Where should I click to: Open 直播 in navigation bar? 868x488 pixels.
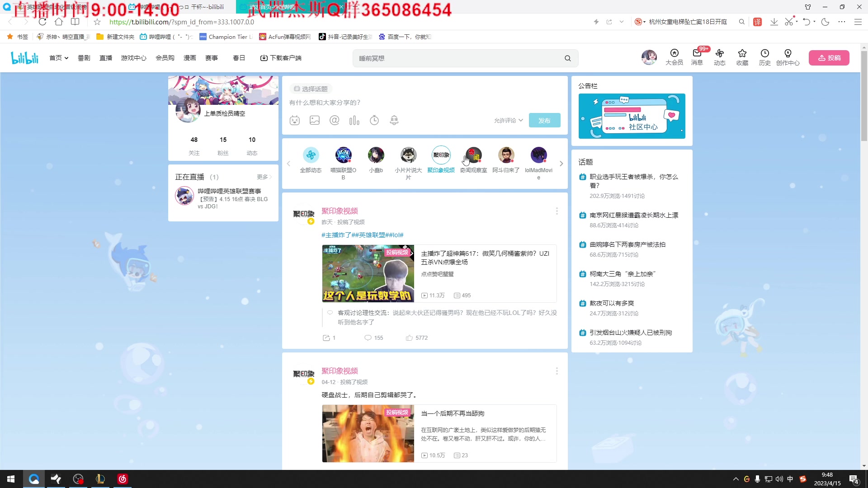click(106, 58)
